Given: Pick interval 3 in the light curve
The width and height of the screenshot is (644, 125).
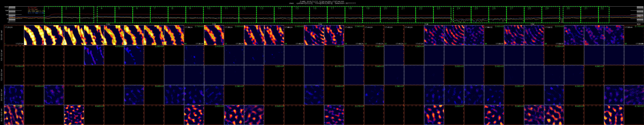Looking at the screenshot, I should (83, 8).
